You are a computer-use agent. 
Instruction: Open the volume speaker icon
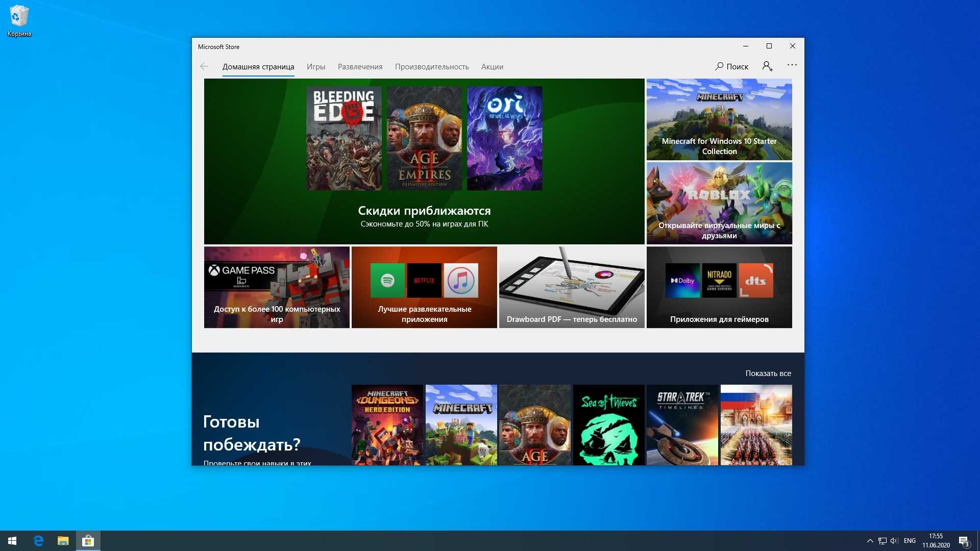894,541
